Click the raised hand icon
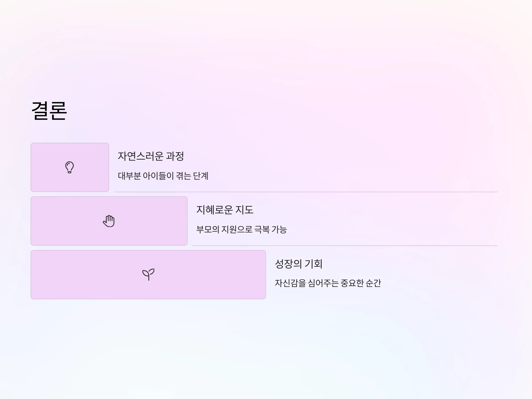 pyautogui.click(x=109, y=221)
